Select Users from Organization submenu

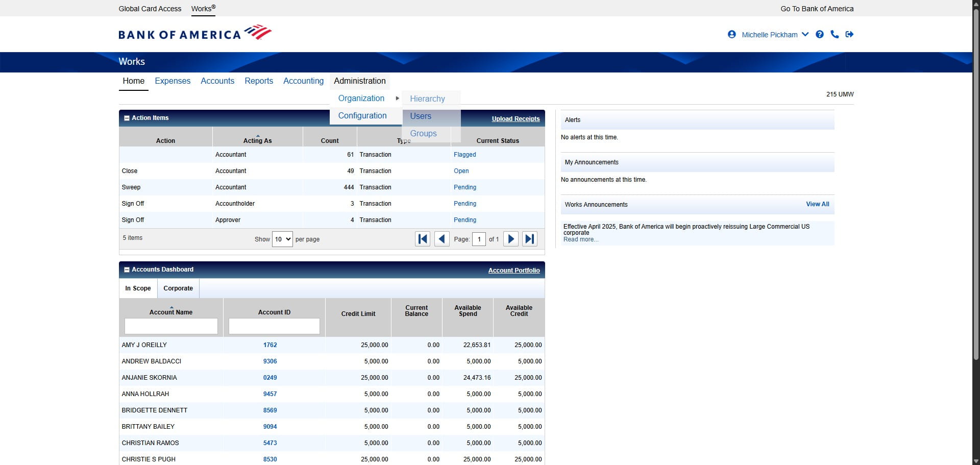pyautogui.click(x=421, y=116)
